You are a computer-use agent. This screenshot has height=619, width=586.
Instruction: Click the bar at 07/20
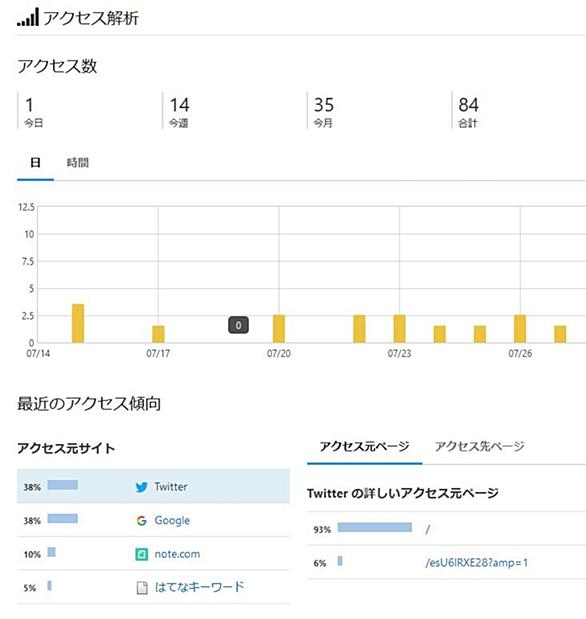coord(279,329)
